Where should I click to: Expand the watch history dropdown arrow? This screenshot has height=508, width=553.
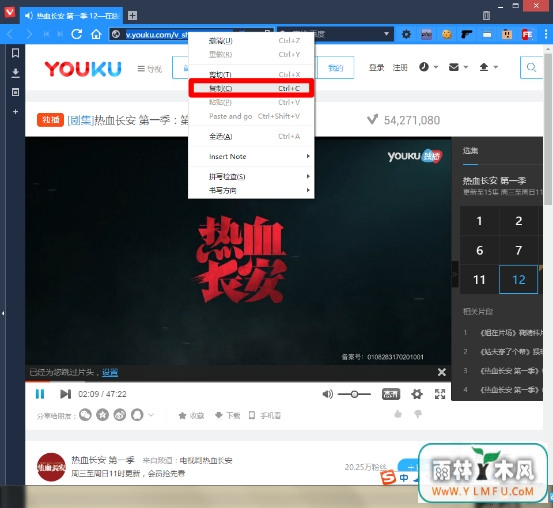click(436, 67)
